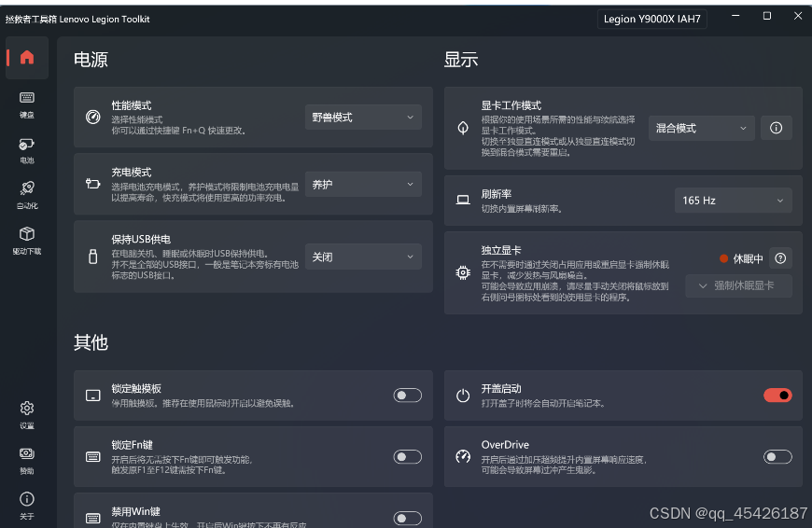Minimize the Legion Toolkit window
This screenshot has height=528, width=812.
click(735, 16)
